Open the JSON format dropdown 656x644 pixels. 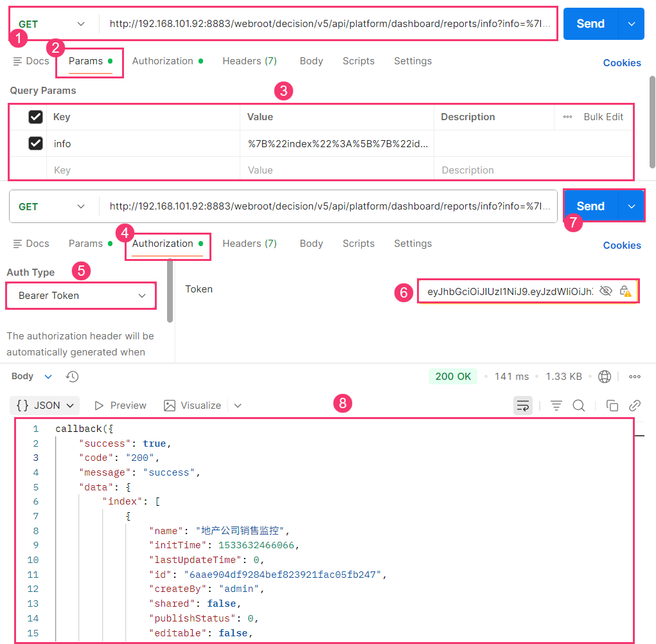pyautogui.click(x=45, y=406)
